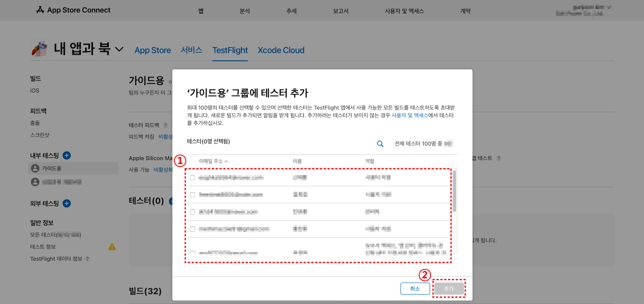Add a group with the 외부 테스팅 plus icon

tap(66, 203)
